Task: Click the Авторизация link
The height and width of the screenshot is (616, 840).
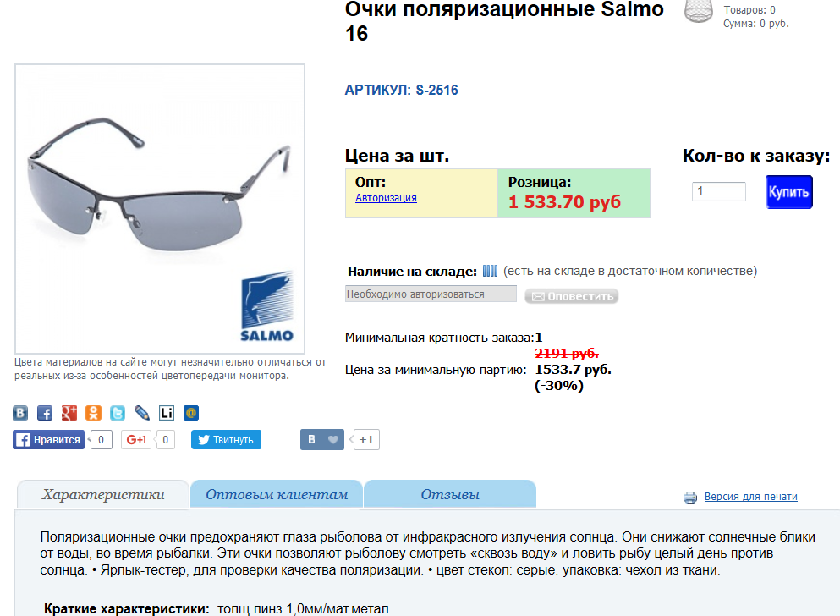Action: [x=387, y=198]
